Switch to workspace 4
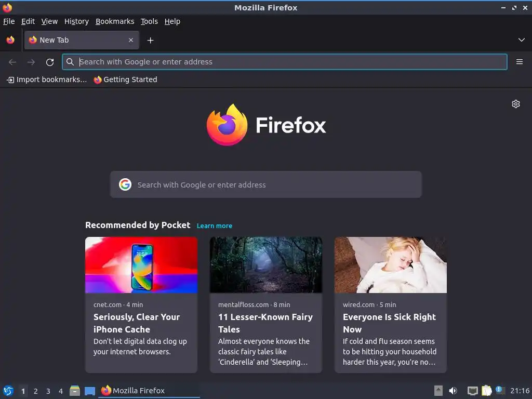The height and width of the screenshot is (399, 532). click(x=61, y=391)
